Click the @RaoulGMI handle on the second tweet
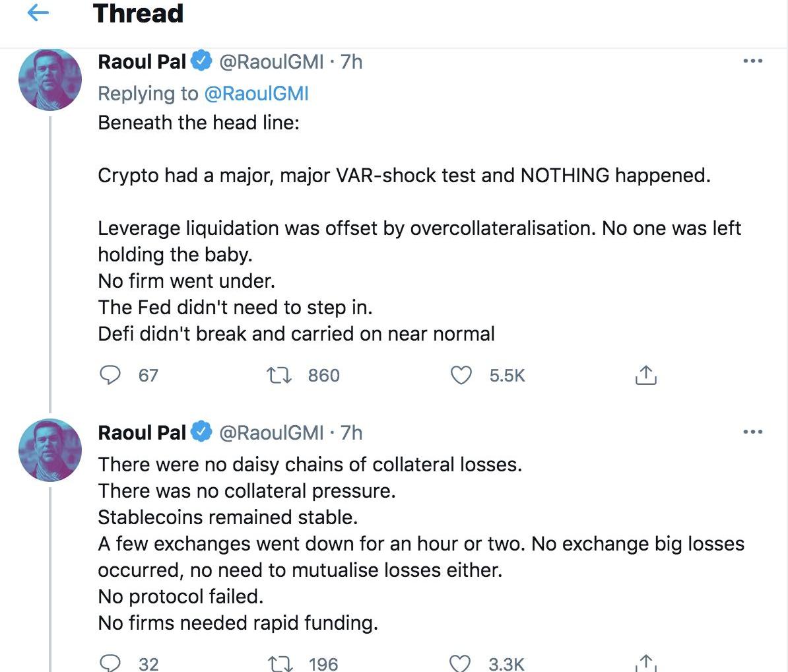 point(271,432)
